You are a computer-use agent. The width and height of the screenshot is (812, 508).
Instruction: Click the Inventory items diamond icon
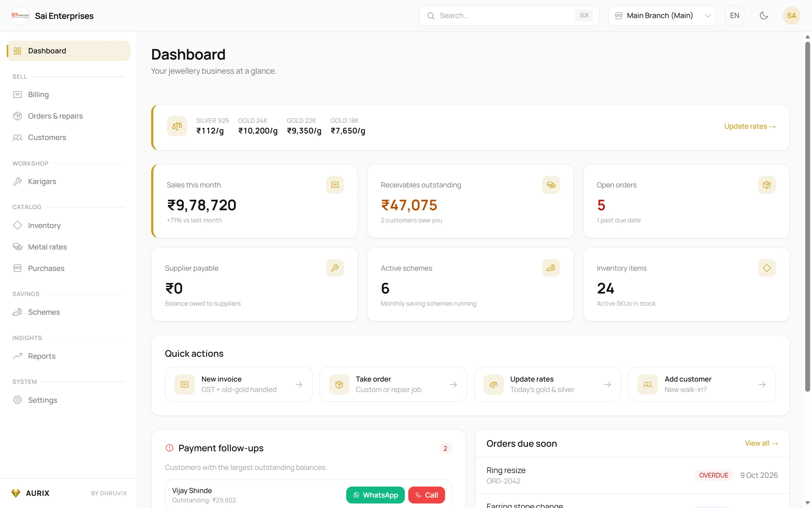(767, 268)
